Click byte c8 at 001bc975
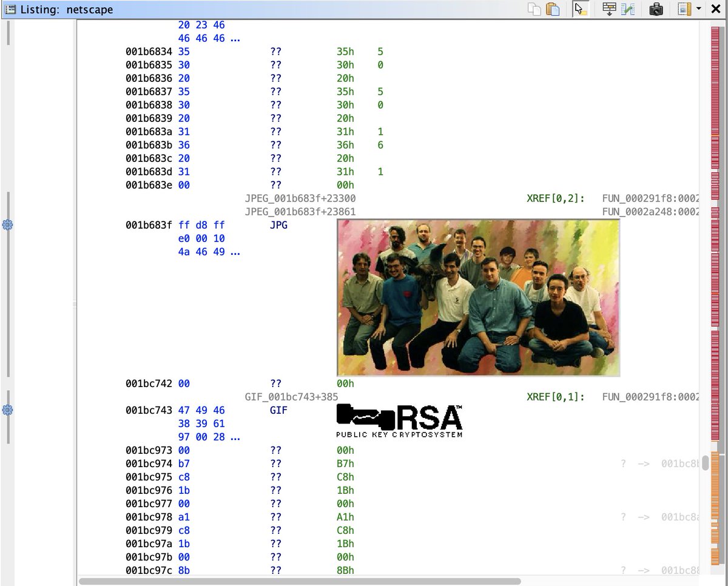Image resolution: width=728 pixels, height=586 pixels. (184, 477)
